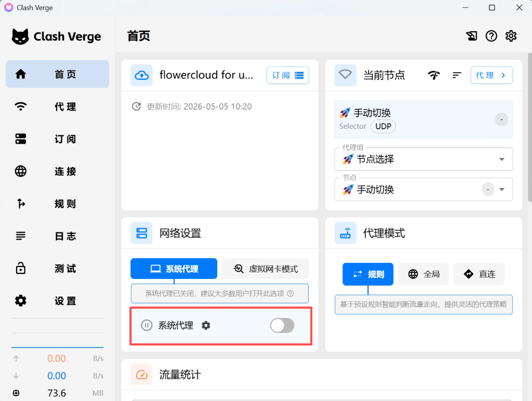Viewport: 532px width, 401px height.
Task: Click the download arrow traffic icon
Action: click(x=16, y=376)
